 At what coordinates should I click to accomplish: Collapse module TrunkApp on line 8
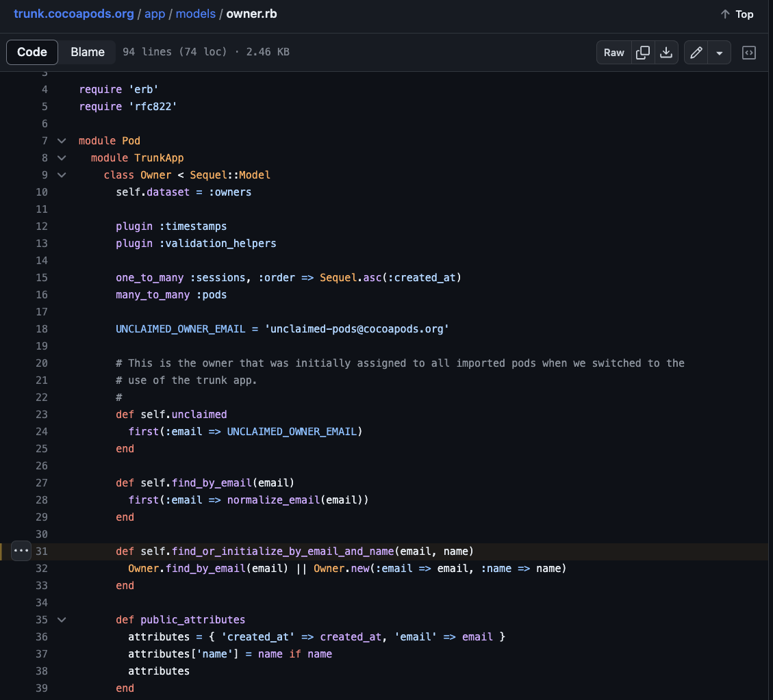[62, 158]
